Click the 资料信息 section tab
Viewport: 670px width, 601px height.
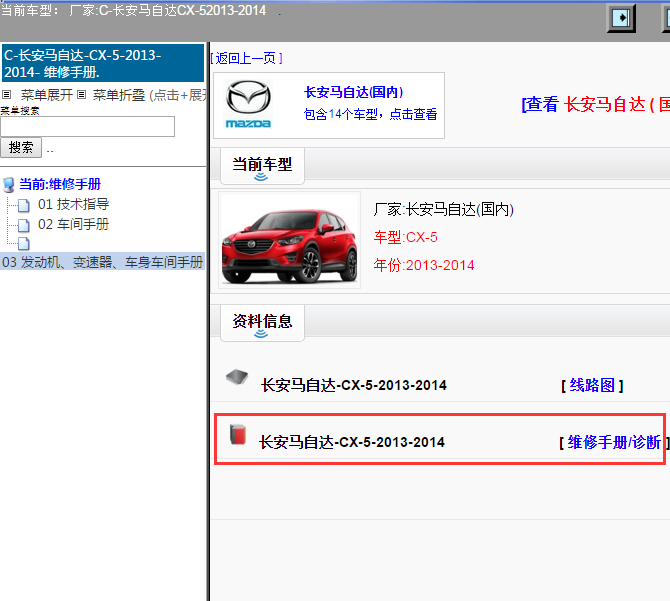(262, 323)
